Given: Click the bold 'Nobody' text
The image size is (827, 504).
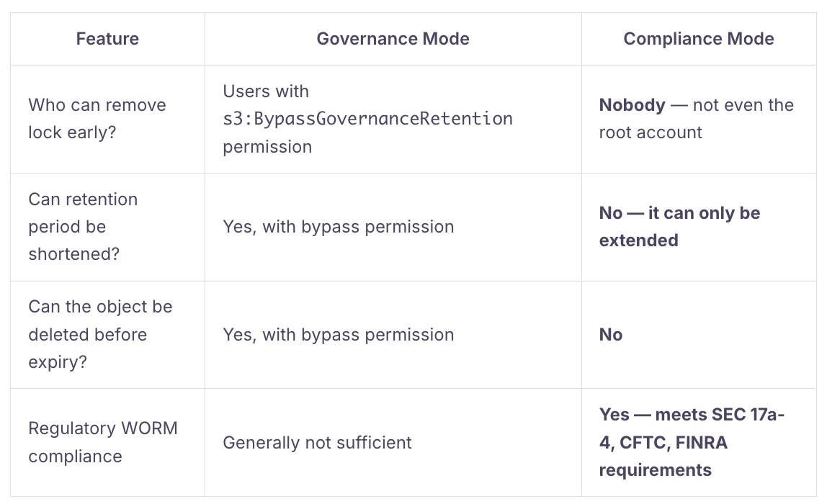Looking at the screenshot, I should (632, 105).
